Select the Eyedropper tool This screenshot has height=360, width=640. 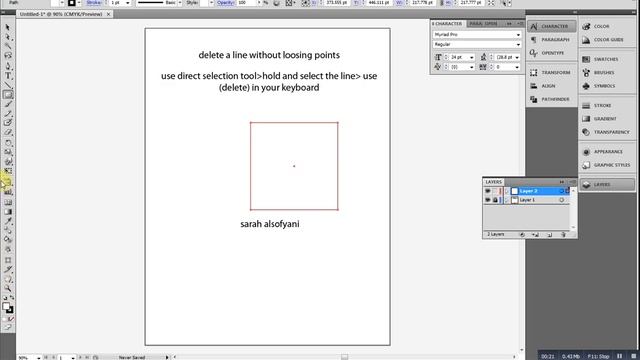[x=8, y=221]
